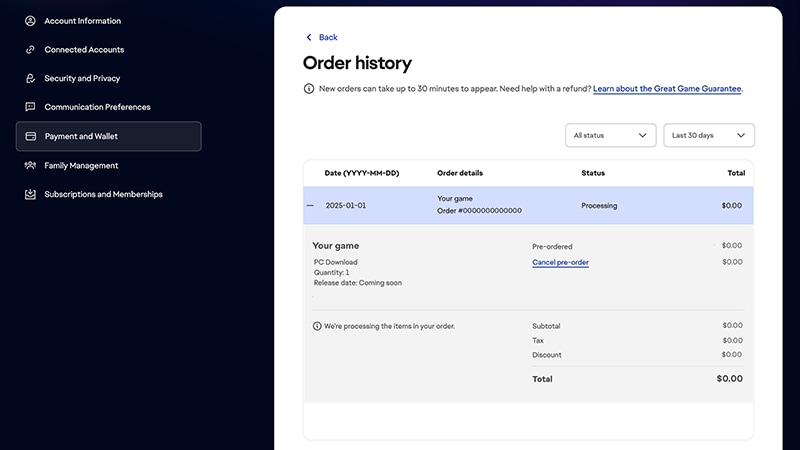Open Learn about the Great Game Guarantee
The height and width of the screenshot is (450, 800).
click(667, 89)
